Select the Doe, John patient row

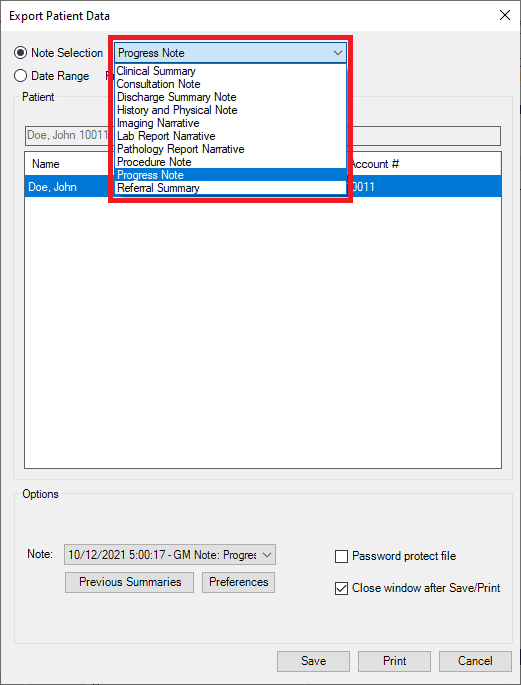[263, 187]
